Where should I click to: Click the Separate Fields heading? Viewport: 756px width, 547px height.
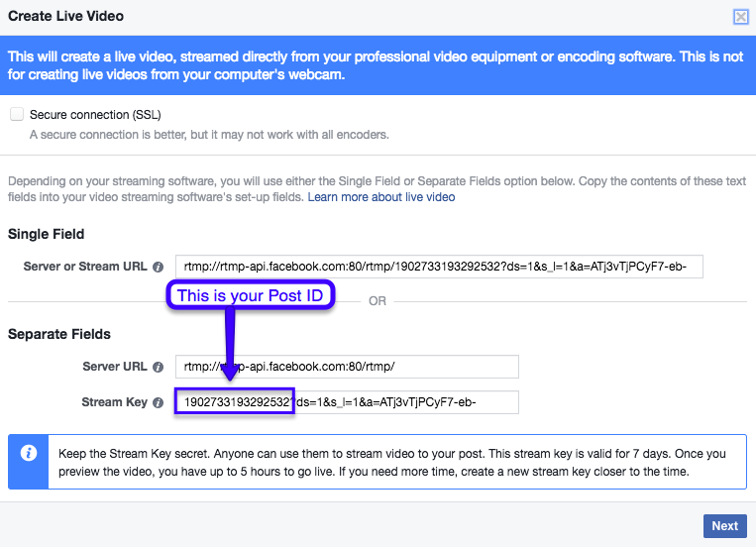coord(59,334)
